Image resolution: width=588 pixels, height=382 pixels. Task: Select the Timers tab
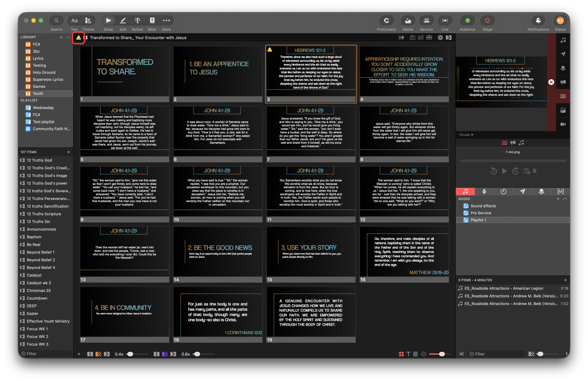tap(503, 191)
